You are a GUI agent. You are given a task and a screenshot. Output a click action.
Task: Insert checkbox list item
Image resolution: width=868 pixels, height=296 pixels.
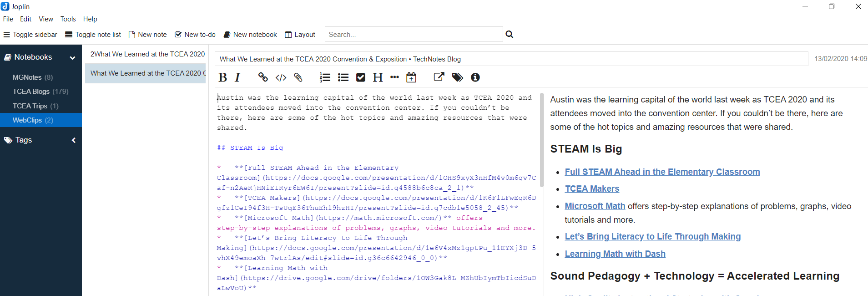[361, 77]
